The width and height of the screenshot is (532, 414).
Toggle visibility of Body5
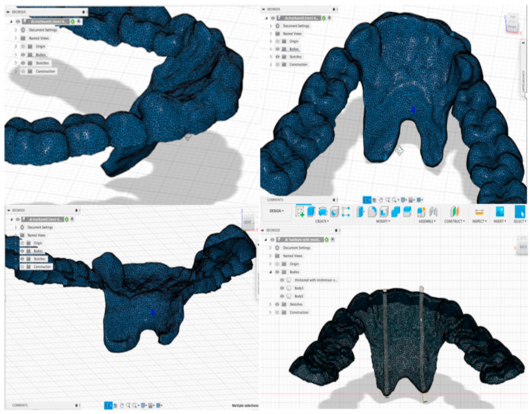[x=282, y=296]
